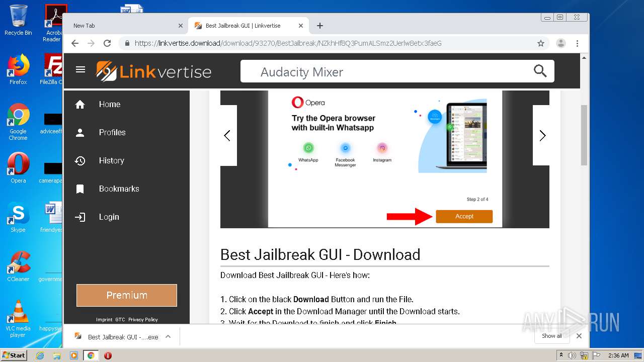Click the Login arrow icon
644x362 pixels.
80,217
